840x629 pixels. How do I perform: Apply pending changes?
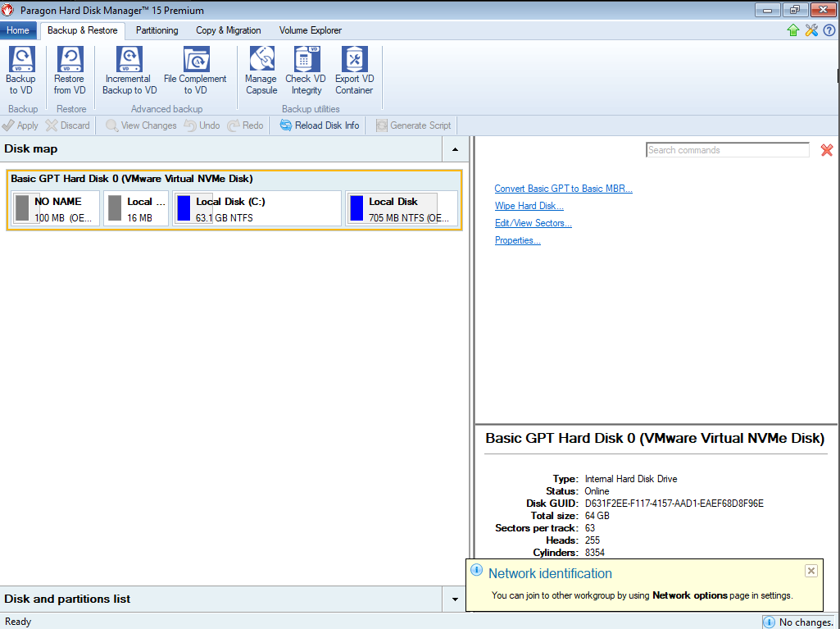[20, 125]
